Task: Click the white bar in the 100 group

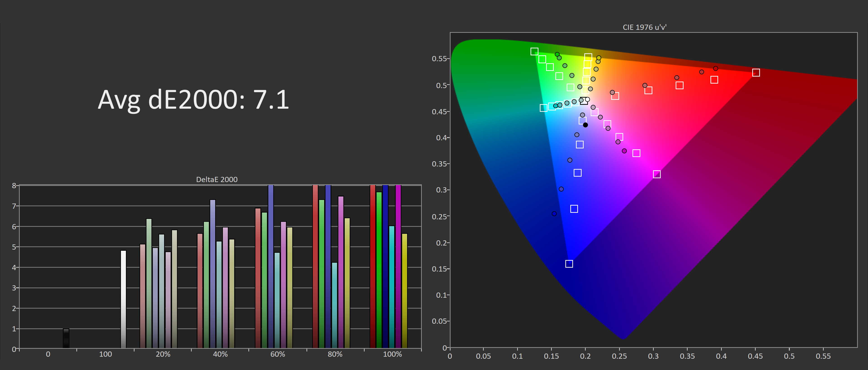Action: click(123, 299)
